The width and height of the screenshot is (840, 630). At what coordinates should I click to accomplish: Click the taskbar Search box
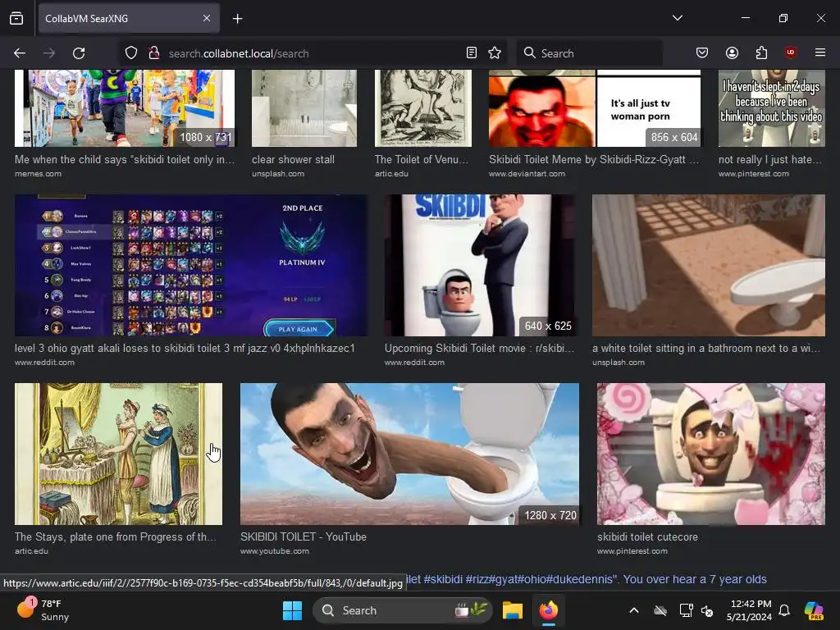pyautogui.click(x=402, y=610)
